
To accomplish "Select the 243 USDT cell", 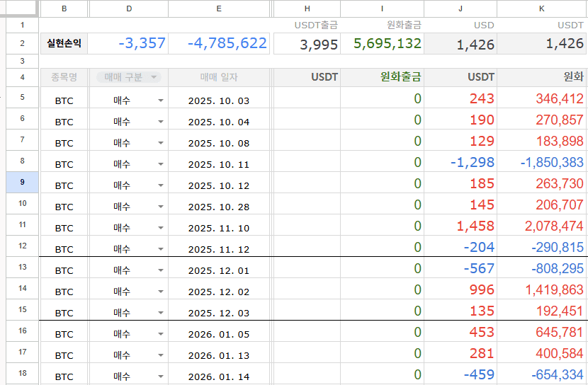I will point(460,98).
